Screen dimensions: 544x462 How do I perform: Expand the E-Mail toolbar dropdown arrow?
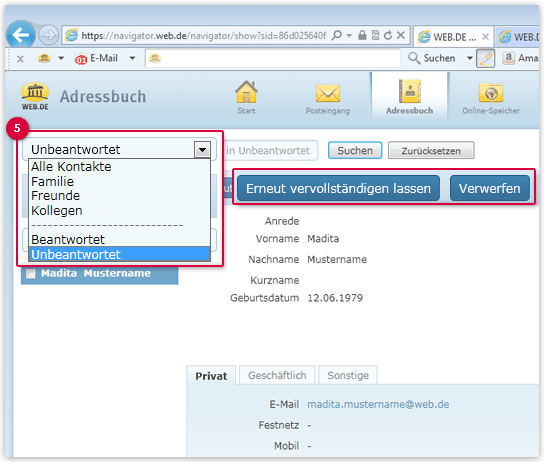point(132,58)
